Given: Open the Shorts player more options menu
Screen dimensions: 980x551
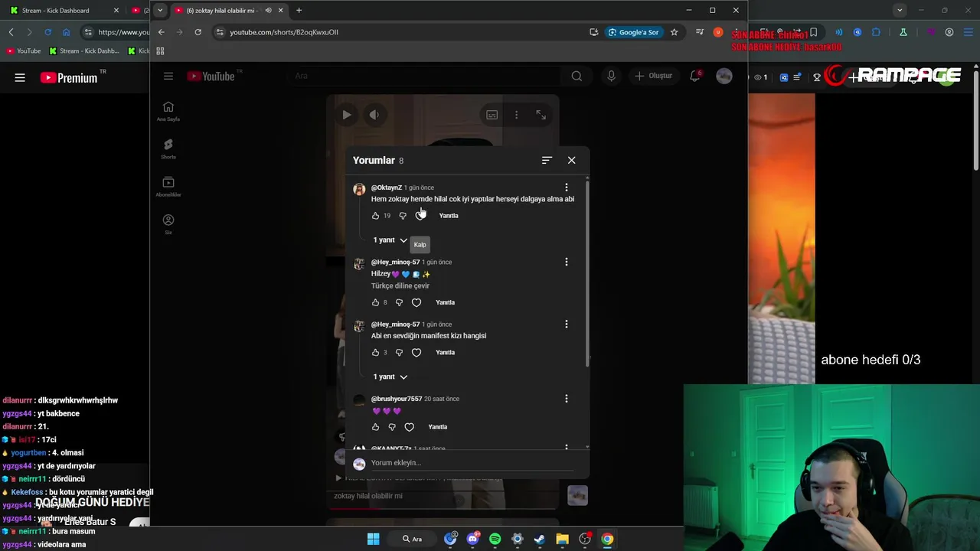Looking at the screenshot, I should (517, 115).
